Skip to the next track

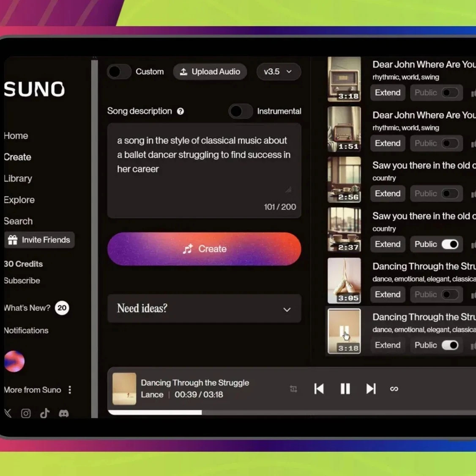pyautogui.click(x=371, y=389)
